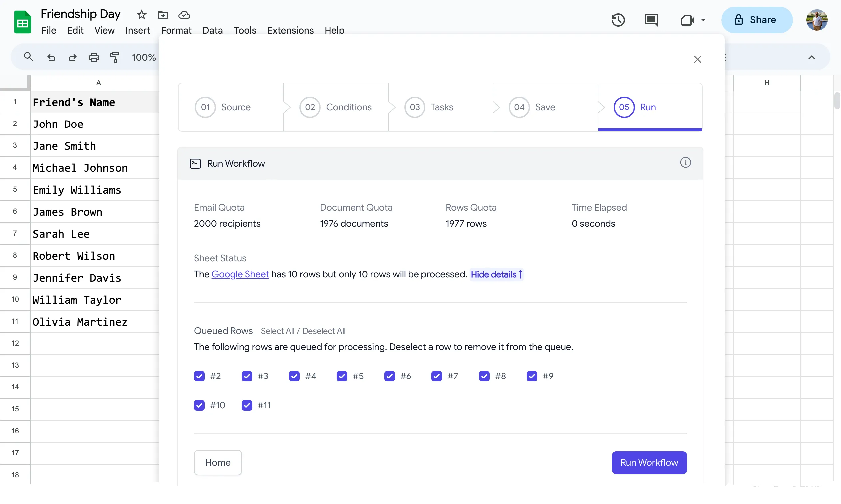Click the Home button
Viewport: 841px width, 504px height.
click(x=218, y=463)
